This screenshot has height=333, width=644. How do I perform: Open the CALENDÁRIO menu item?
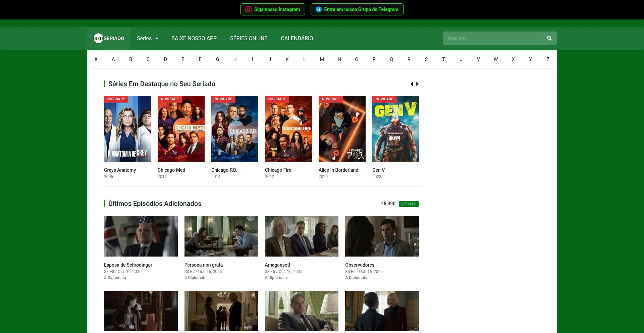(297, 39)
